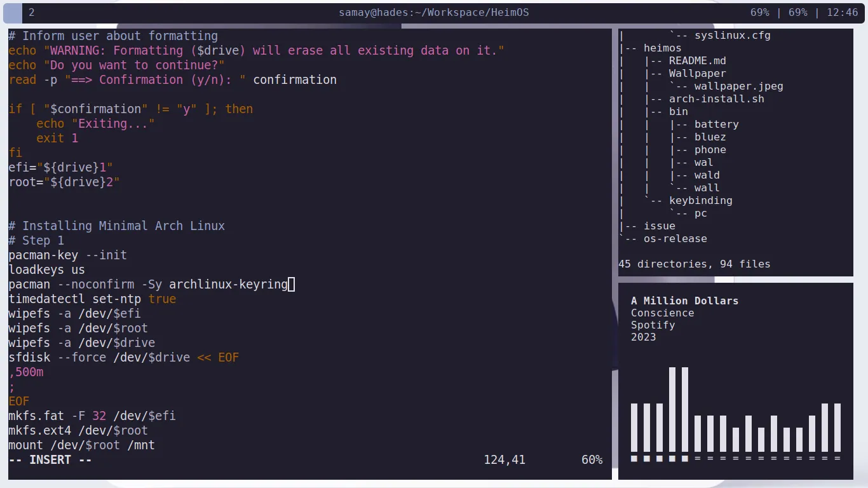Click the tallest bar in audio visualizer
Viewport: 868px width, 488px height.
coord(672,409)
